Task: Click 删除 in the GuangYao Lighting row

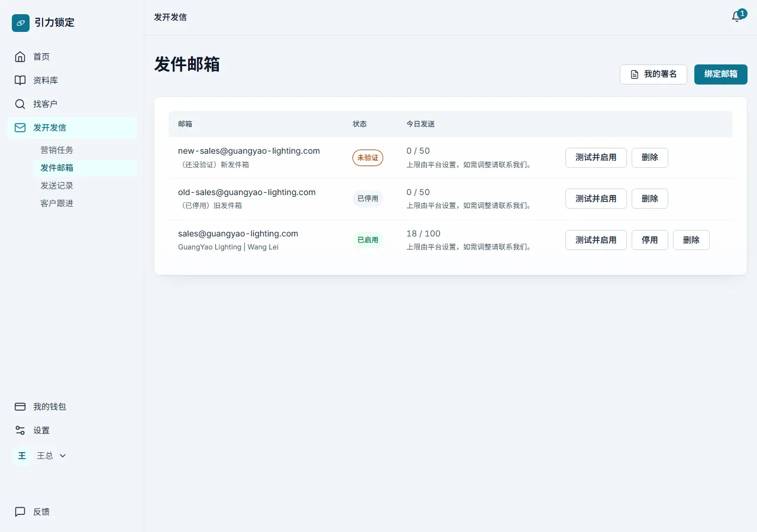Action: pos(691,240)
